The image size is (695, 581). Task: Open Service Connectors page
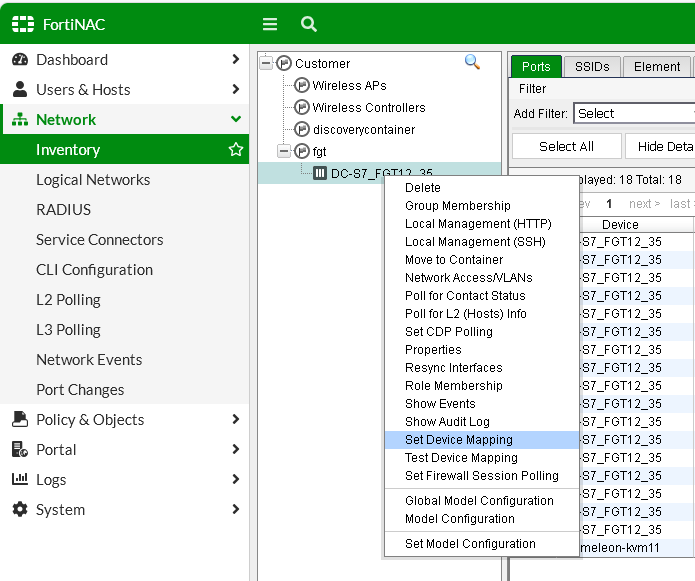(100, 239)
